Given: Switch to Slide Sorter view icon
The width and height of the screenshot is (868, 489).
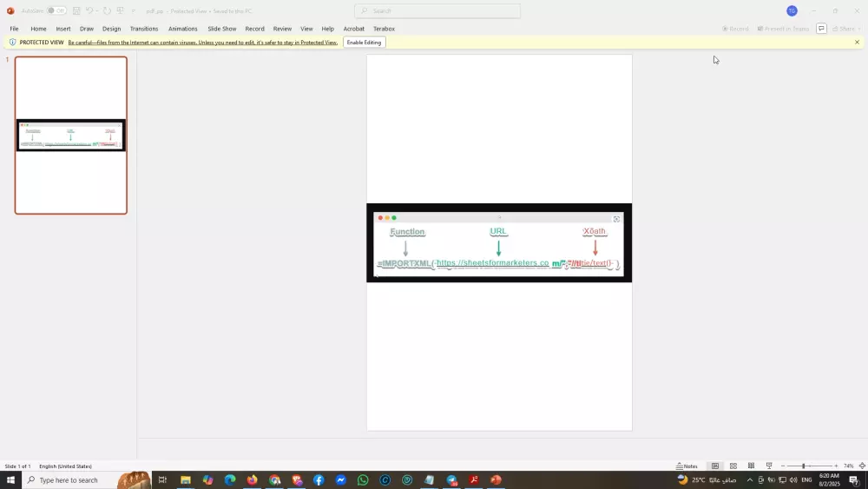Looking at the screenshot, I should click(x=733, y=466).
